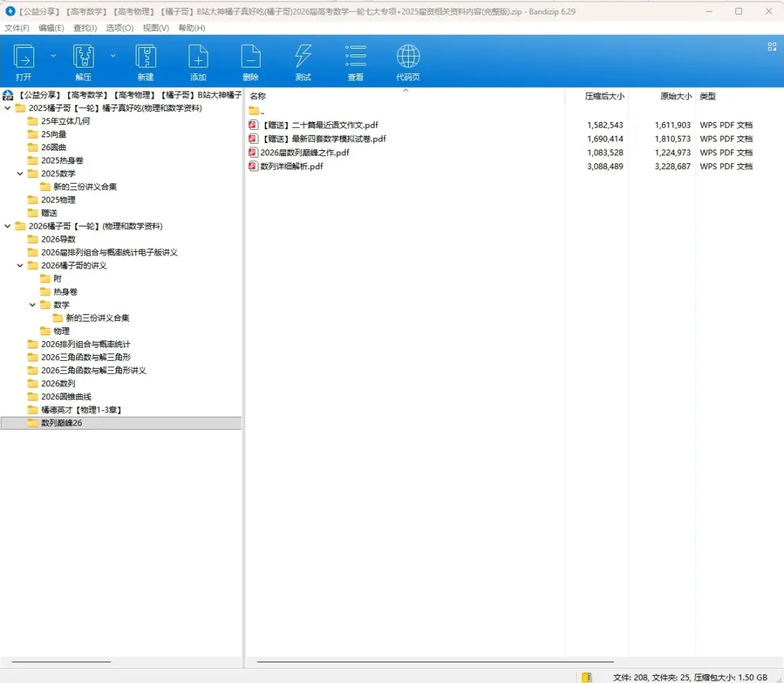Click the grid layout icon at toolbar right
This screenshot has width=784, height=683.
tap(772, 46)
